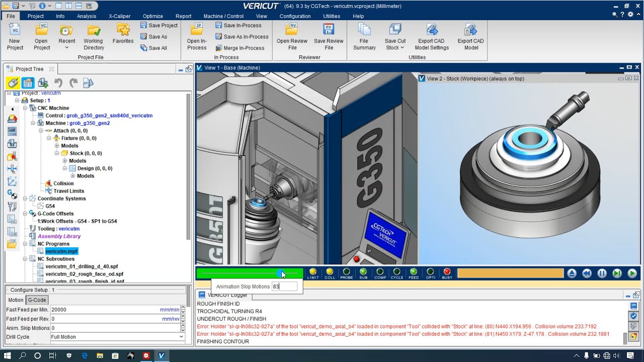Open the Machine / Control menu tab

pyautogui.click(x=223, y=16)
